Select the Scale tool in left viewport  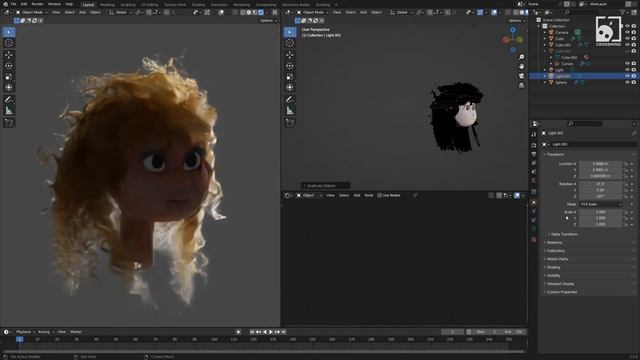coord(9,77)
